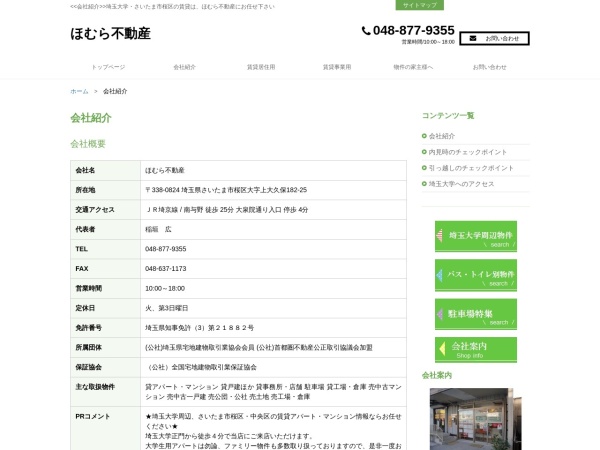Screen dimensions: 600x450
Task: Click the ホーム breadcrumb link
Action: (x=79, y=91)
